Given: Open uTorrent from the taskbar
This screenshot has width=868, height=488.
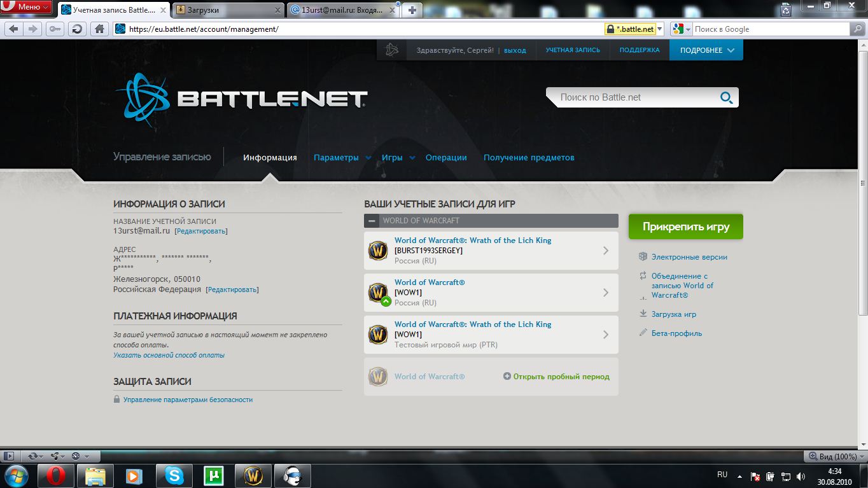Looking at the screenshot, I should (x=214, y=475).
